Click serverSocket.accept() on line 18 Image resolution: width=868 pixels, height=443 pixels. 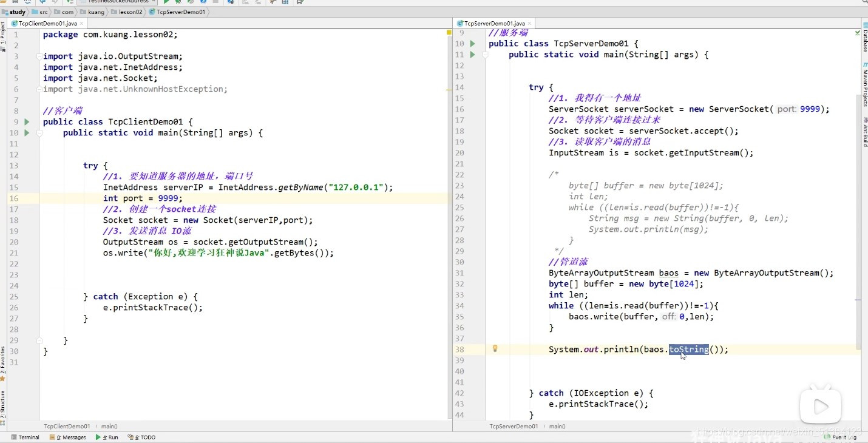tap(682, 131)
